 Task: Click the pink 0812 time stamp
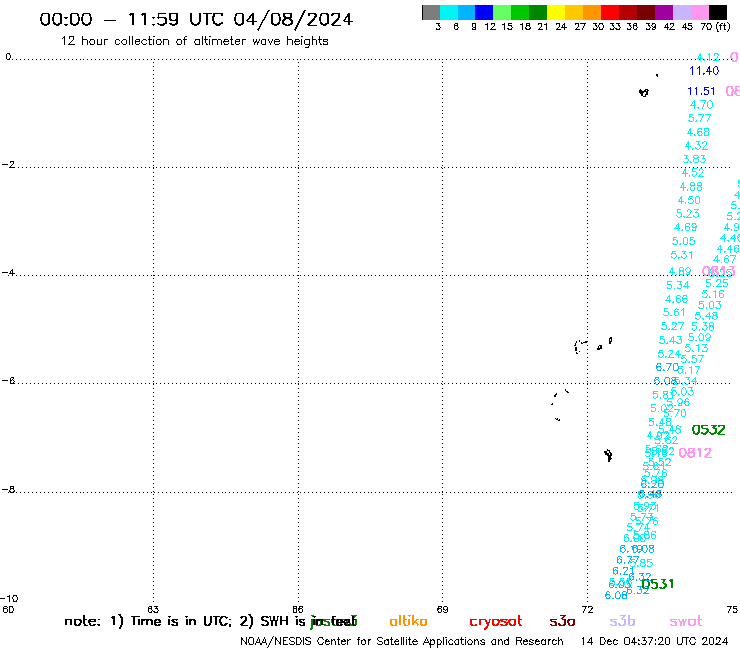pyautogui.click(x=695, y=453)
